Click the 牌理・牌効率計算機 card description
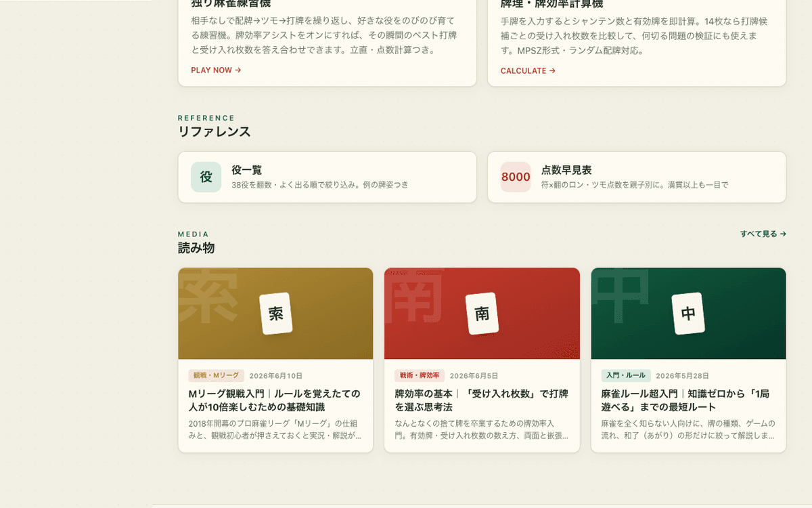Viewport: 812px width, 508px height. [x=635, y=35]
